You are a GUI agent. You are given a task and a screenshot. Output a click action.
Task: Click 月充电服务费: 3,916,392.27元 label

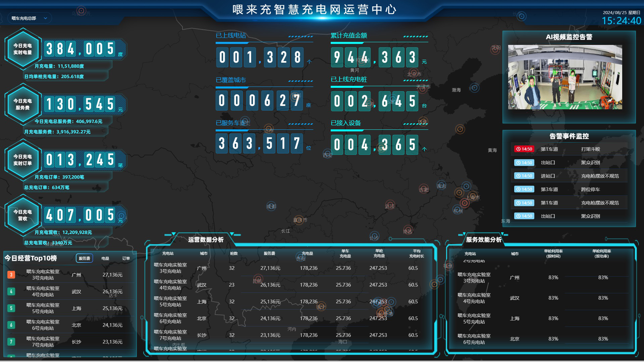(x=57, y=132)
